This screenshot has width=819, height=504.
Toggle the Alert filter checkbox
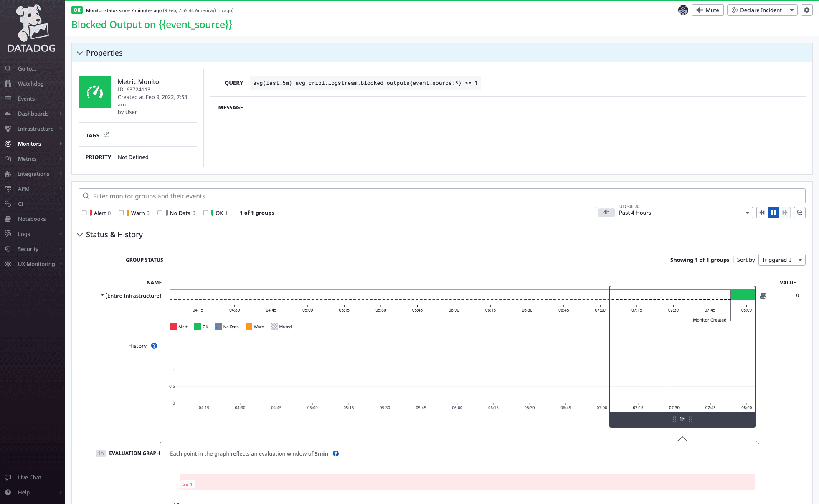[84, 213]
